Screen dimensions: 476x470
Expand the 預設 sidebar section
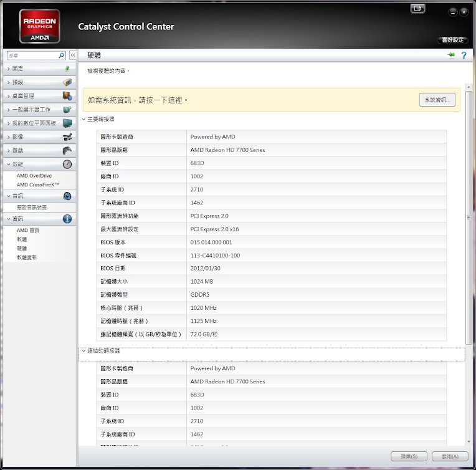[x=9, y=82]
